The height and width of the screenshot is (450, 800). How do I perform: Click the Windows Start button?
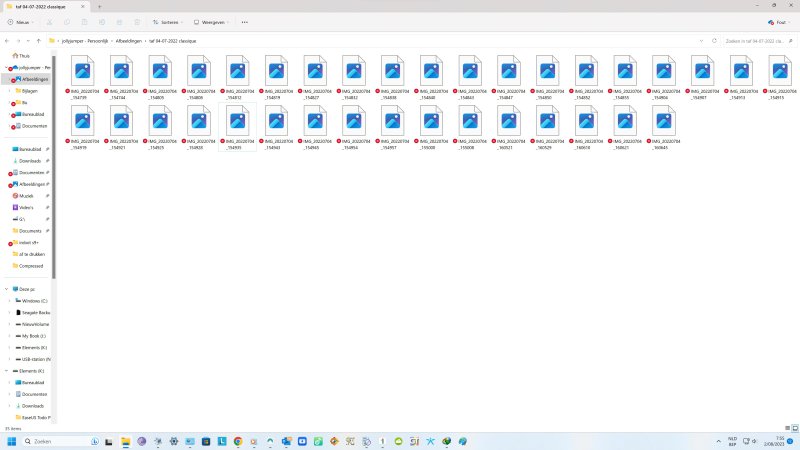click(12, 441)
